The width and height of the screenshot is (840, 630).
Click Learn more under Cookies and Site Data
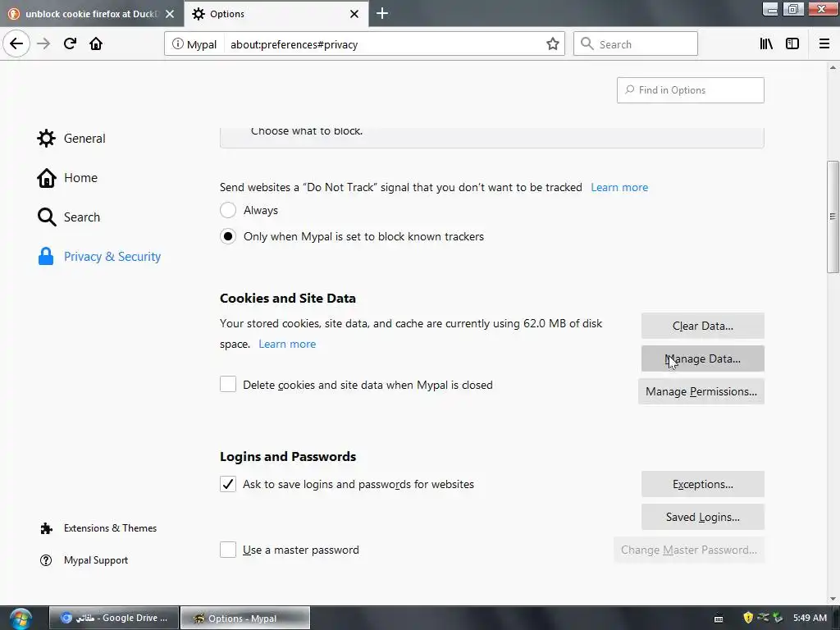pyautogui.click(x=287, y=344)
